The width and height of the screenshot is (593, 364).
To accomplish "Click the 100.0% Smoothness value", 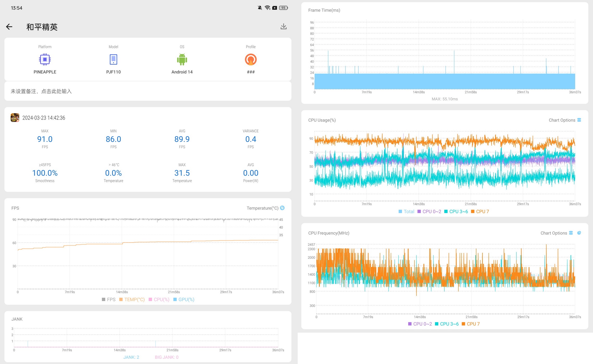I will coord(45,173).
